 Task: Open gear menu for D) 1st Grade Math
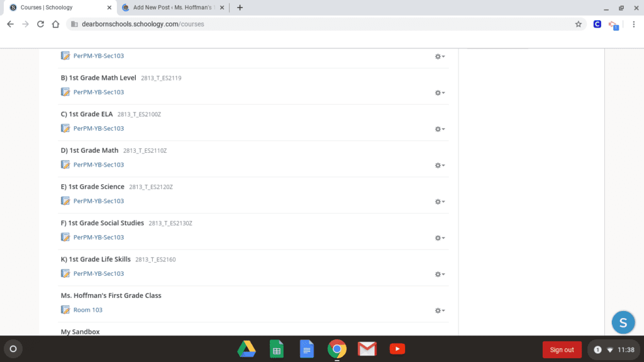point(440,165)
